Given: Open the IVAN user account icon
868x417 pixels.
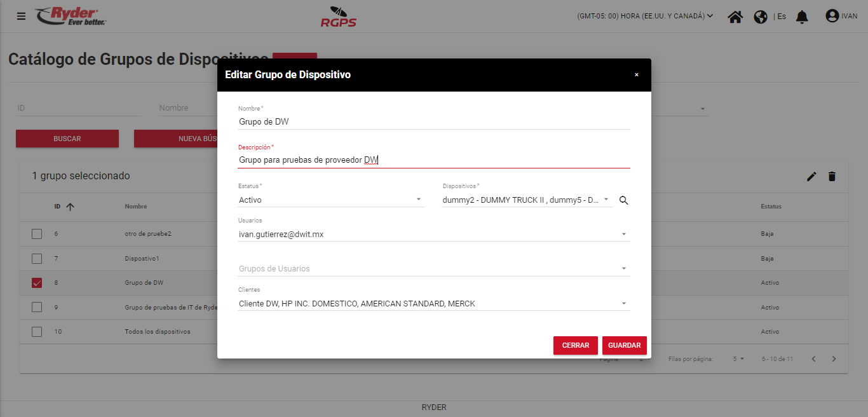Looking at the screenshot, I should (832, 16).
